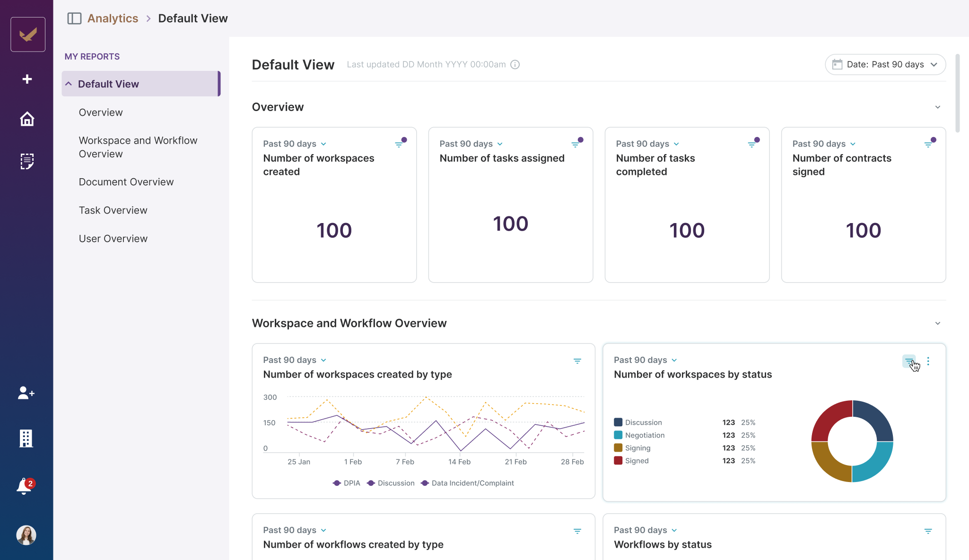Image resolution: width=969 pixels, height=560 pixels.
Task: Go to the Home screen
Action: click(27, 119)
